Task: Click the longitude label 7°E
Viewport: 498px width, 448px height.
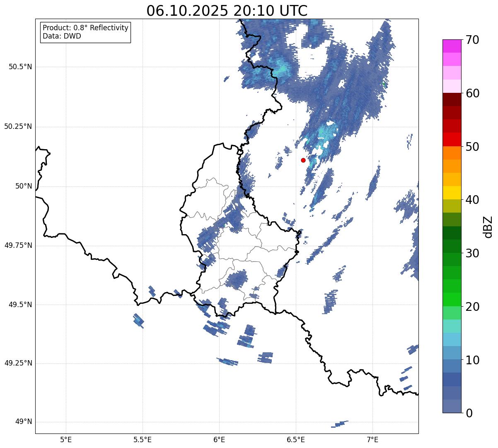Action: 372,439
